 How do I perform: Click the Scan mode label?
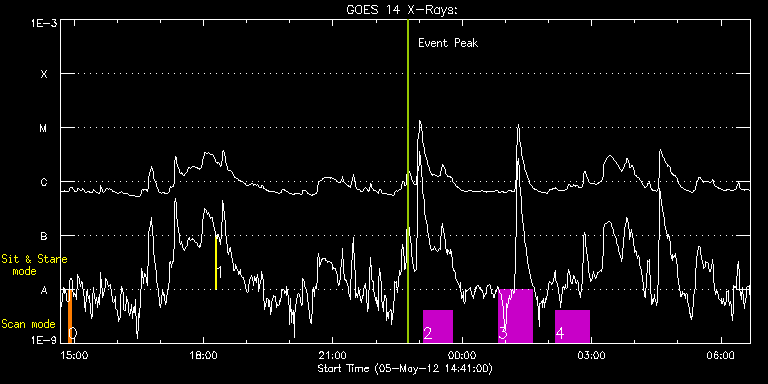pos(28,324)
